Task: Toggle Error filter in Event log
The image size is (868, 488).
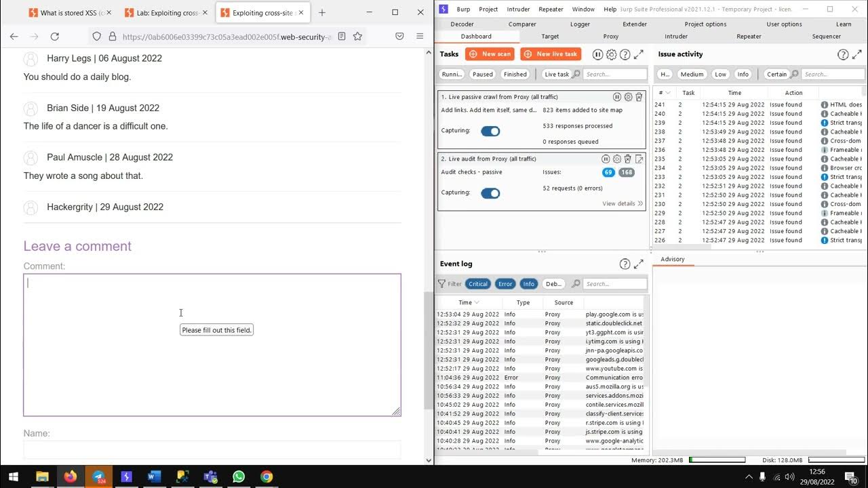Action: 505,284
